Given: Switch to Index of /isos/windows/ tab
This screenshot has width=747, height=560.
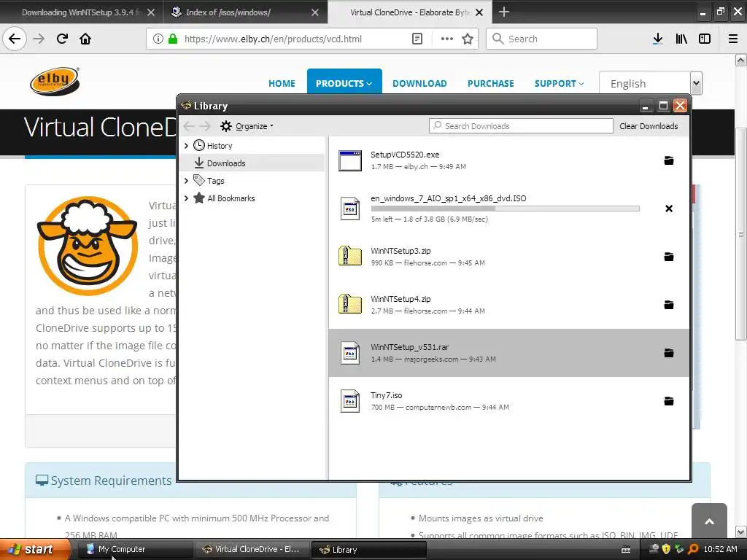Looking at the screenshot, I should 246,12.
